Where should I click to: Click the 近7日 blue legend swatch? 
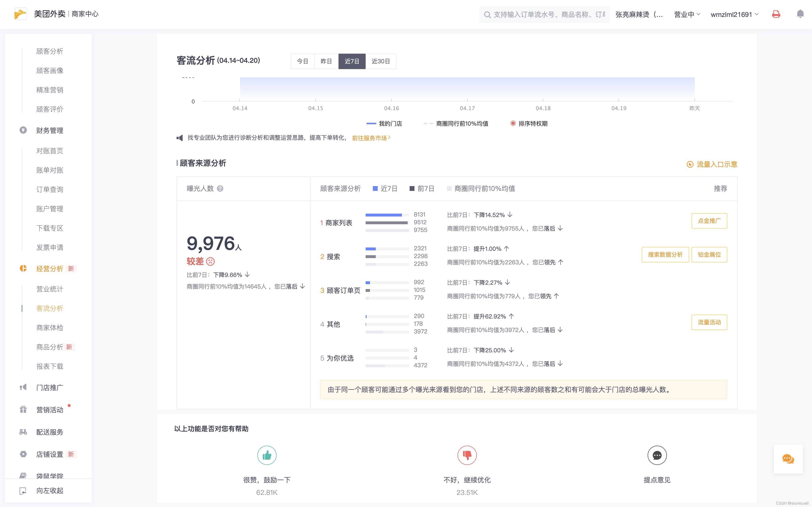(376, 188)
